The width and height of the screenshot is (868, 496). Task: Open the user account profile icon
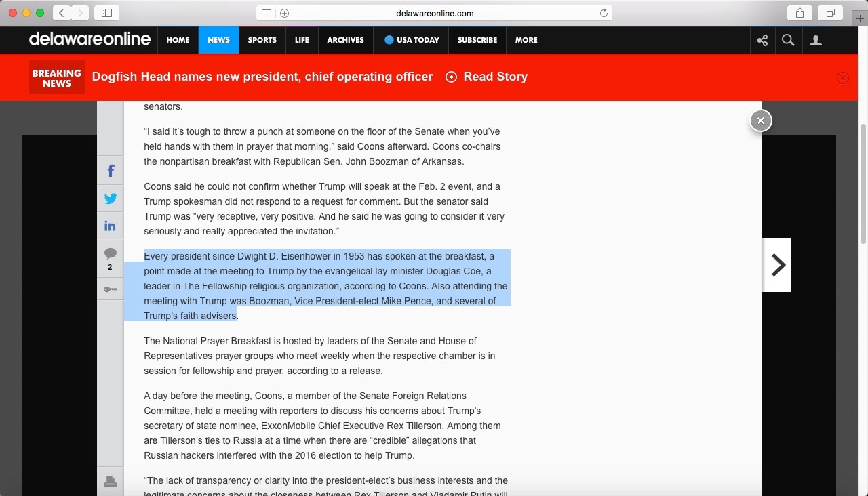[816, 40]
